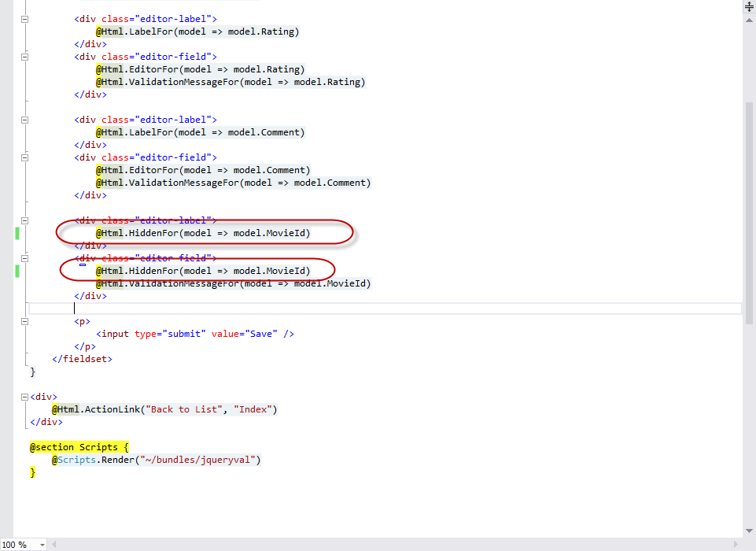Click the ValidationMessageFor model.Comment line

(234, 183)
